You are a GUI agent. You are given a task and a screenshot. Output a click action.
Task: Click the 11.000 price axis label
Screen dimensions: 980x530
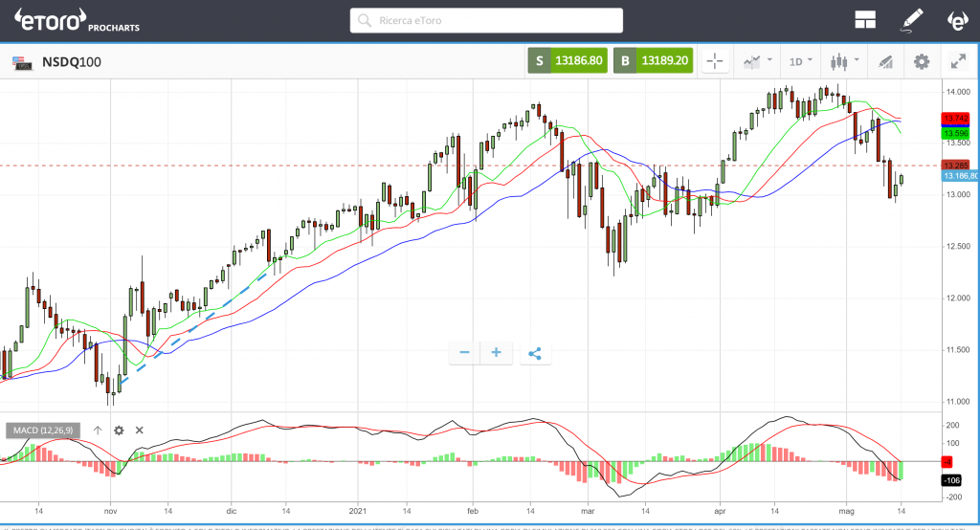tap(958, 401)
